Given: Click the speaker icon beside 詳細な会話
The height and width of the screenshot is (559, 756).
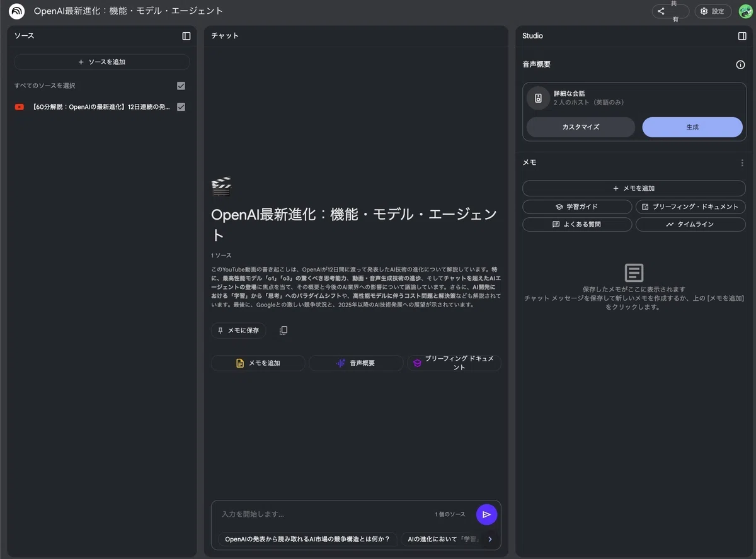Looking at the screenshot, I should click(538, 98).
